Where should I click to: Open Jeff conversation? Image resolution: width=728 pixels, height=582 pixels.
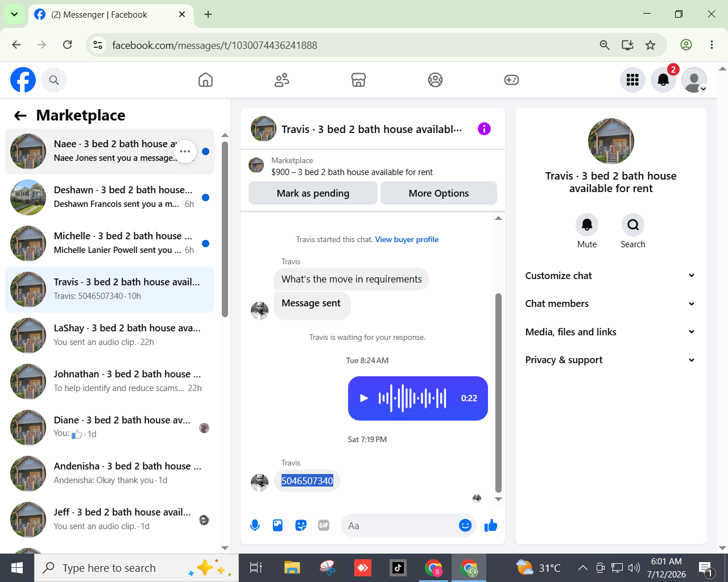(110, 519)
